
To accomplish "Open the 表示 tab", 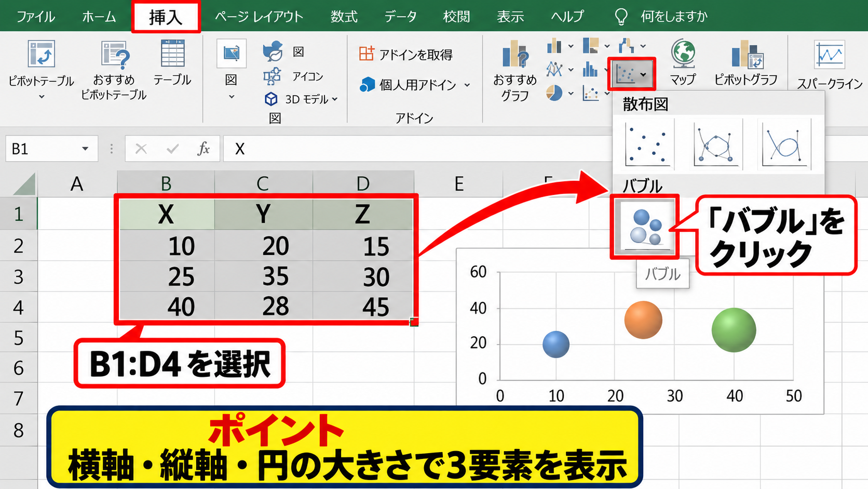I will coord(510,17).
